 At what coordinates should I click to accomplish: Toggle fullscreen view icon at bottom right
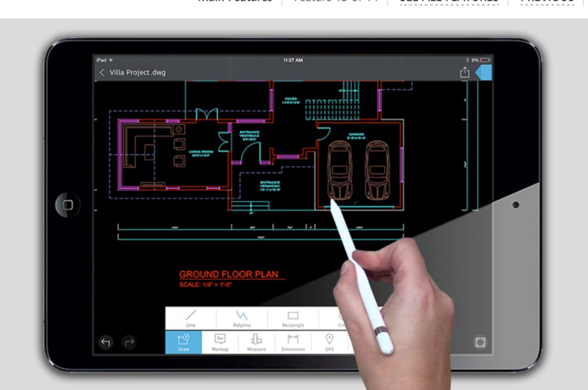pyautogui.click(x=480, y=342)
